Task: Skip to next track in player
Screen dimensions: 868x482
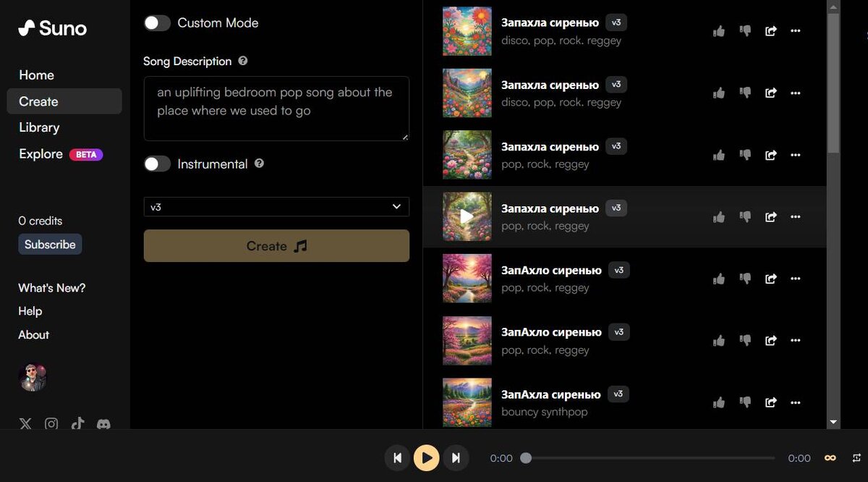Action: pos(456,457)
